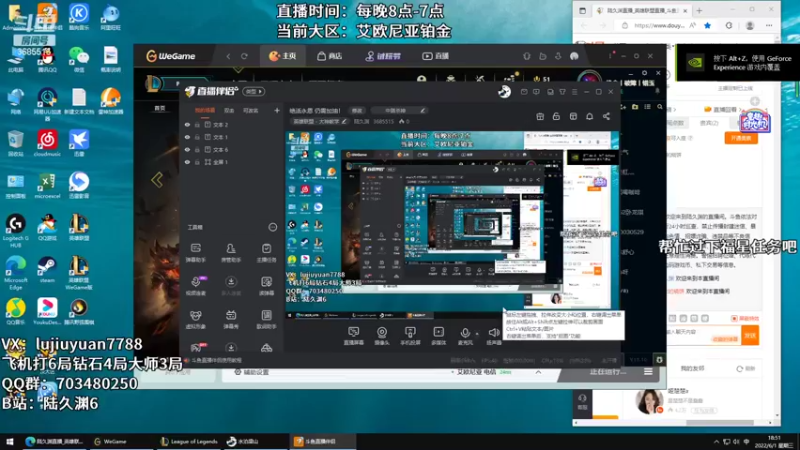Click the 麦克风 microphone icon

coord(465,334)
